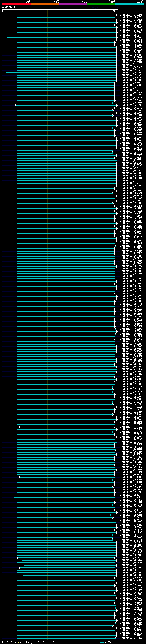Select UniRef100_A5HIE9 label
This screenshot has height=644, width=146.
click(131, 361)
